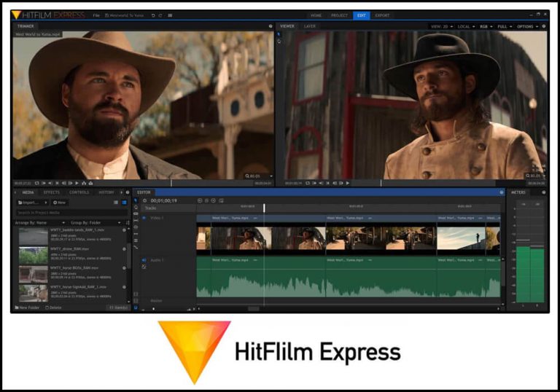Viewport: 560px width, 392px height.
Task: Adjust the timeline zoom slider handle
Action: 154,309
